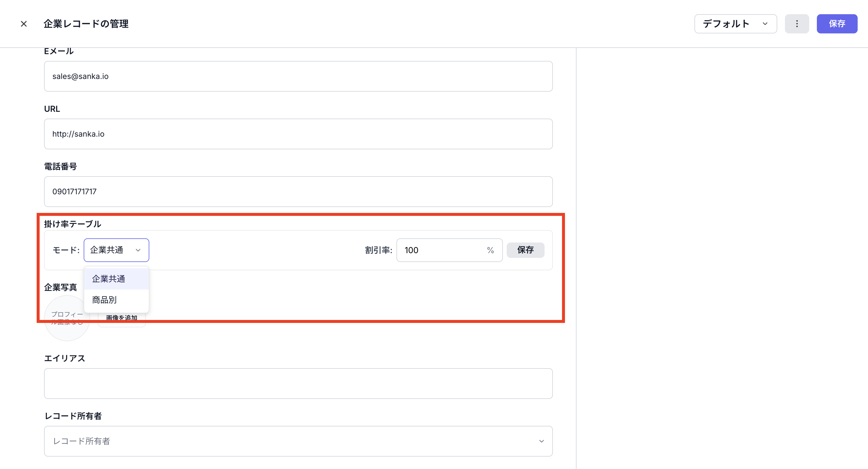This screenshot has height=469, width=868.
Task: Focus the URL field with http://sanka.io
Action: tap(298, 134)
